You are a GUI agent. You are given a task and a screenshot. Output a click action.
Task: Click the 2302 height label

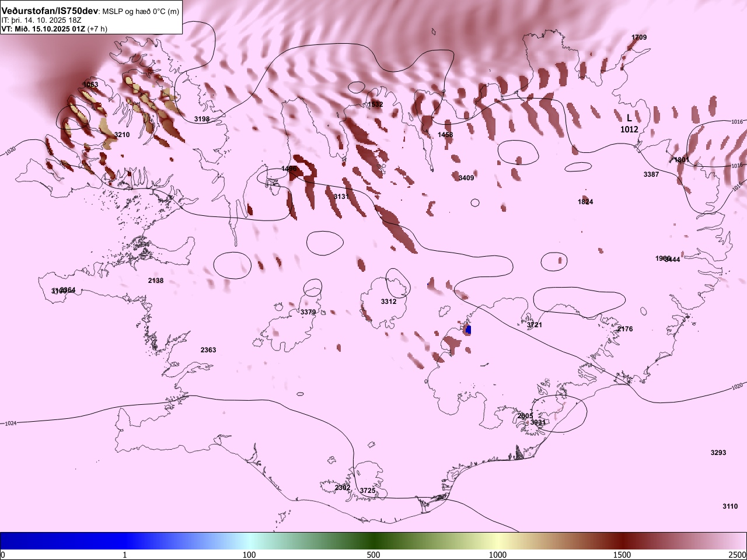343,488
